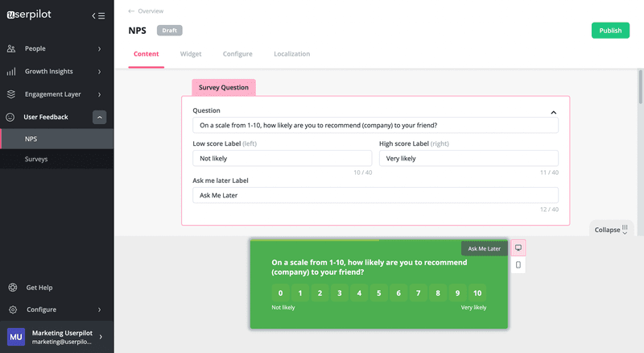644x353 pixels.
Task: Collapse the User Feedback section
Action: (x=99, y=117)
